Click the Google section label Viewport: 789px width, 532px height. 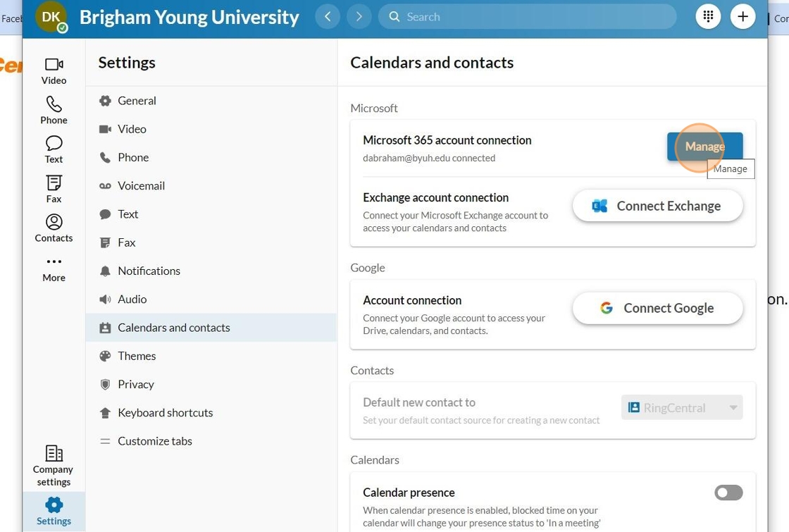pyautogui.click(x=367, y=268)
